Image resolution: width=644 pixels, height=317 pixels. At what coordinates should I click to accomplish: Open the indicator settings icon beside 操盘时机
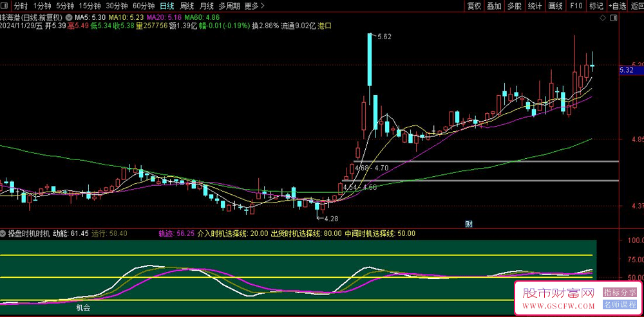point(3,233)
